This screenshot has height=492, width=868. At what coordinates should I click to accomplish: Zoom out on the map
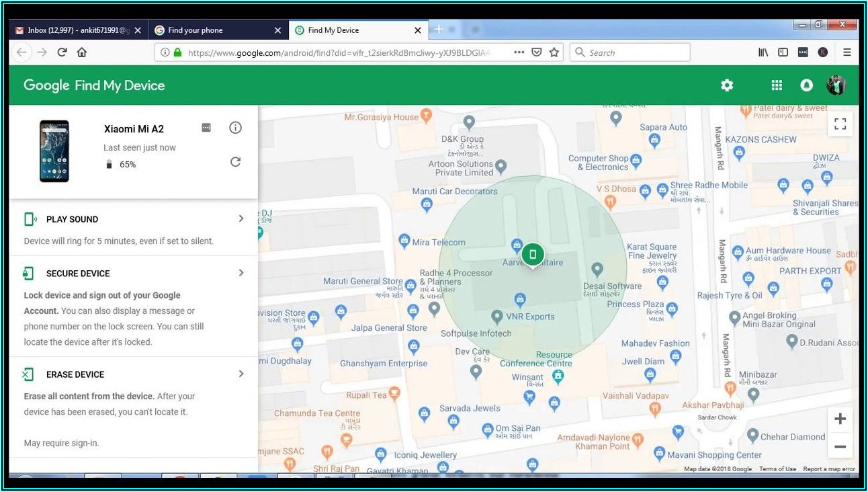tap(840, 446)
